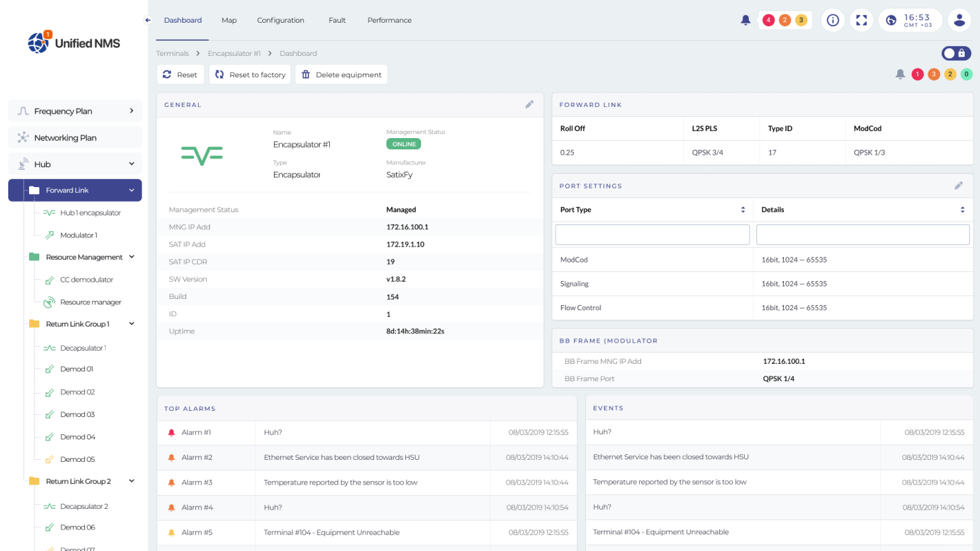Collapse the Forward Link folder
The height and width of the screenshot is (551, 980).
[131, 190]
